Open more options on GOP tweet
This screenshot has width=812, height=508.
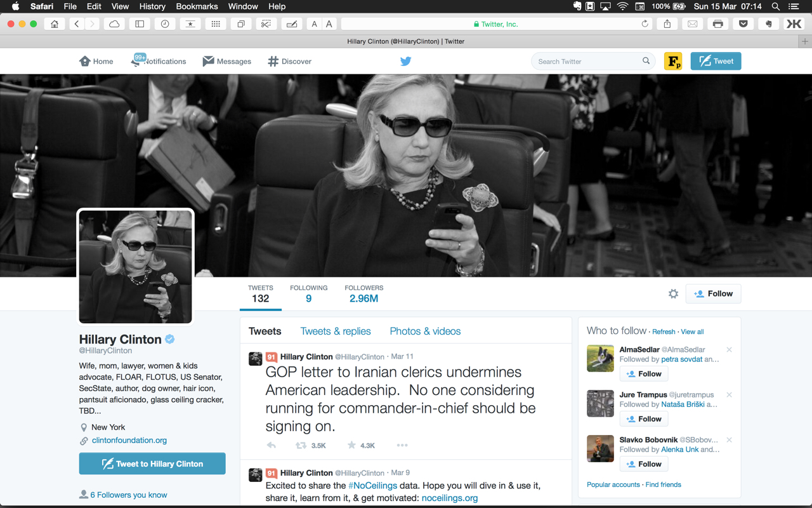click(402, 445)
